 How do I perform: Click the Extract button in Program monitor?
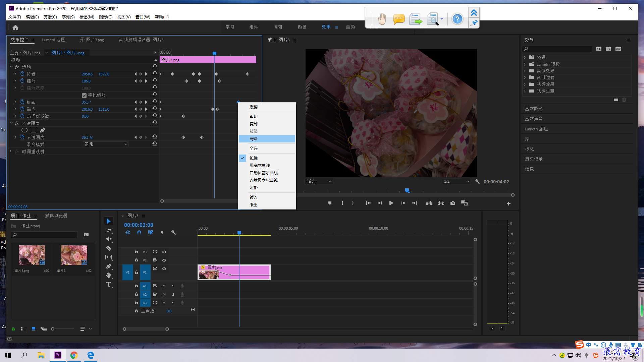coord(441,203)
